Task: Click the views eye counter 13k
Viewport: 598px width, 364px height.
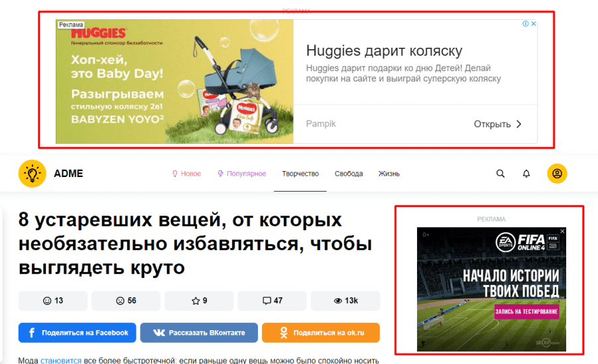Action: click(345, 300)
